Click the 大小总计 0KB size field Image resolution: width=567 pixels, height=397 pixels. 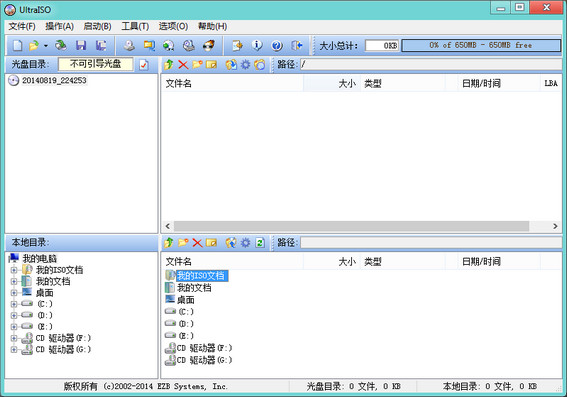pos(382,46)
